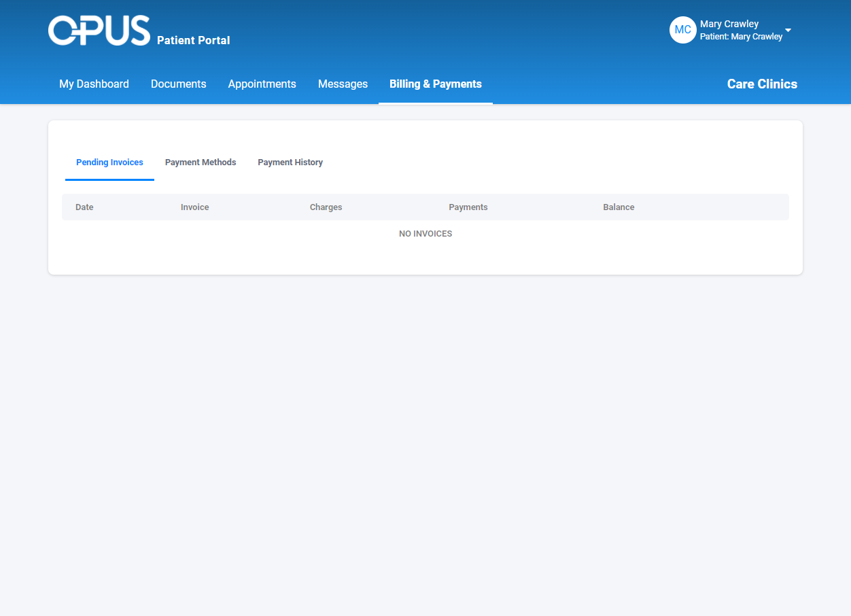
Task: Open the MC user avatar
Action: point(682,30)
